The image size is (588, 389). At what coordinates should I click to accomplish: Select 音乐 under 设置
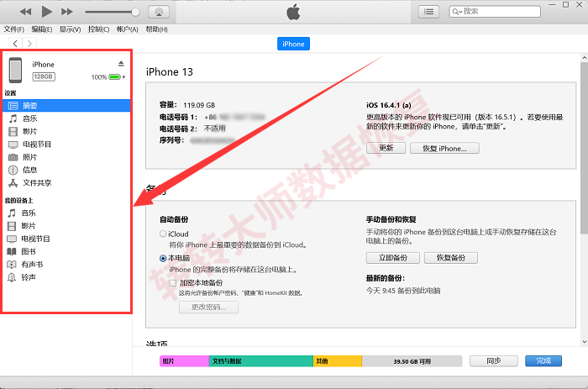(x=66, y=118)
